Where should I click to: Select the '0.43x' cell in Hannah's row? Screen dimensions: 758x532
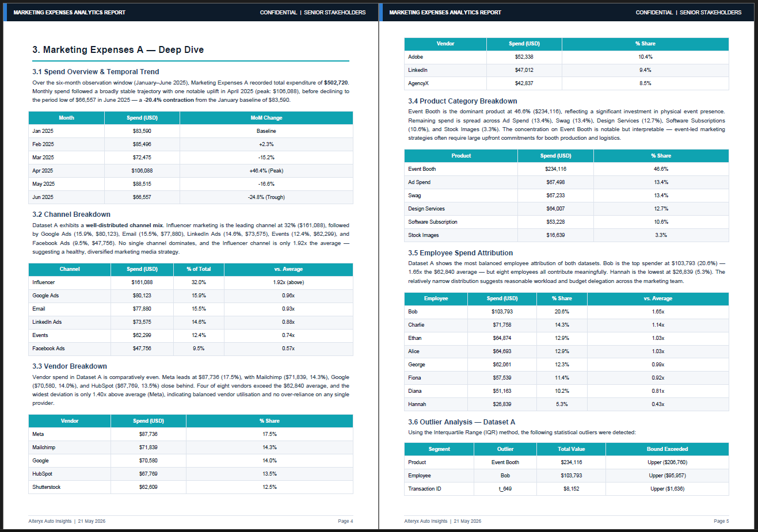pyautogui.click(x=658, y=404)
